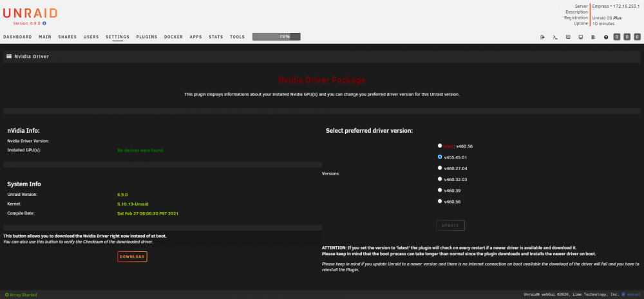Screen dimensions: 644x299
Task: Click the Download button
Action: [x=132, y=256]
